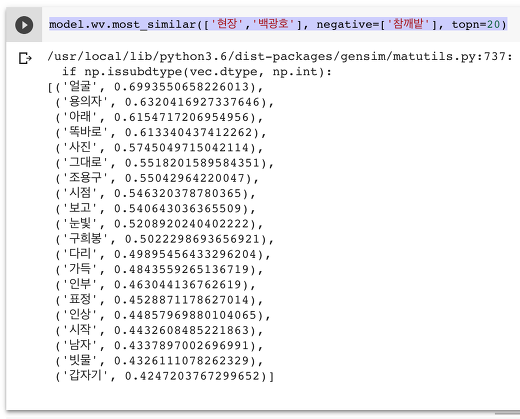Viewport: 520px width, 419px height.
Task: Click the topn=20 parameter value
Action: (x=493, y=24)
